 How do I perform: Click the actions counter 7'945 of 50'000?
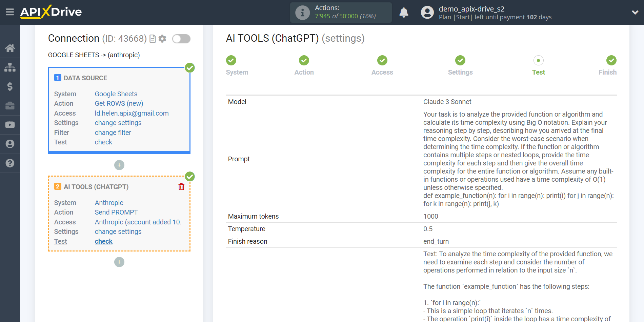tap(345, 16)
